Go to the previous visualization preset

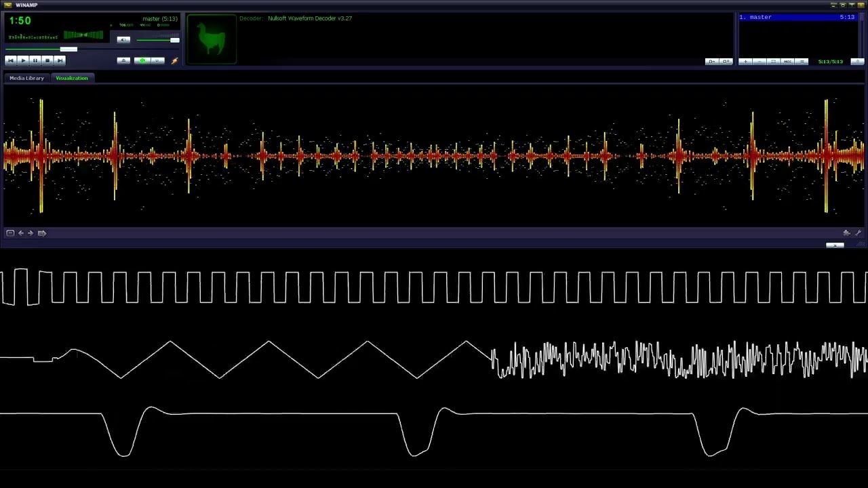21,233
